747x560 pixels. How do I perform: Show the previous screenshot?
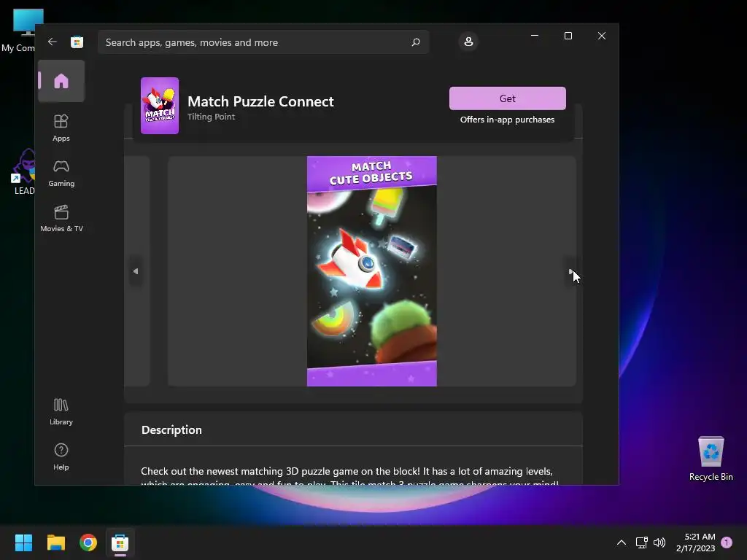136,271
